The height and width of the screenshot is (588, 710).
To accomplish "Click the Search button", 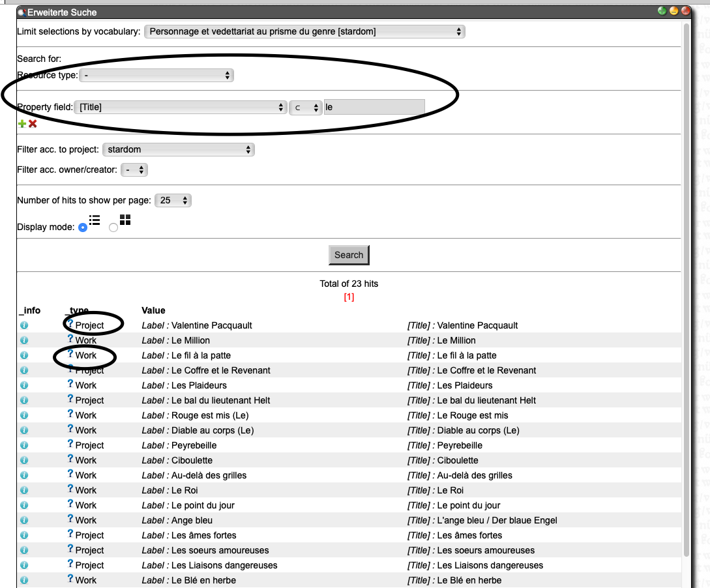I will [349, 255].
